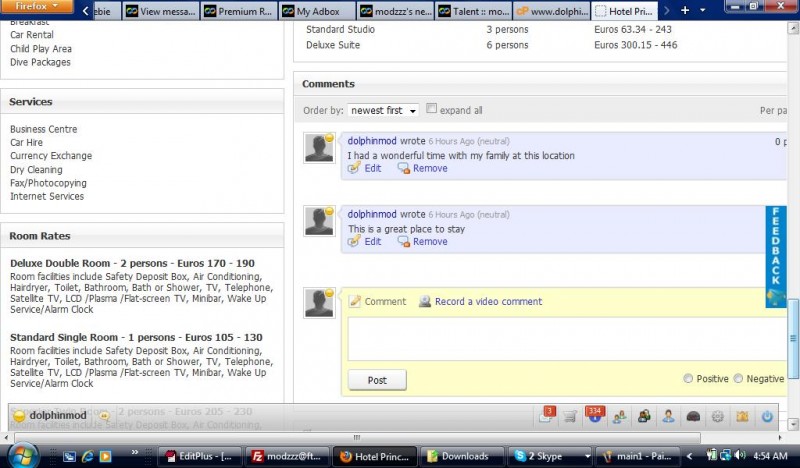
Task: Click Standard Single Room rate heading
Action: tap(136, 337)
